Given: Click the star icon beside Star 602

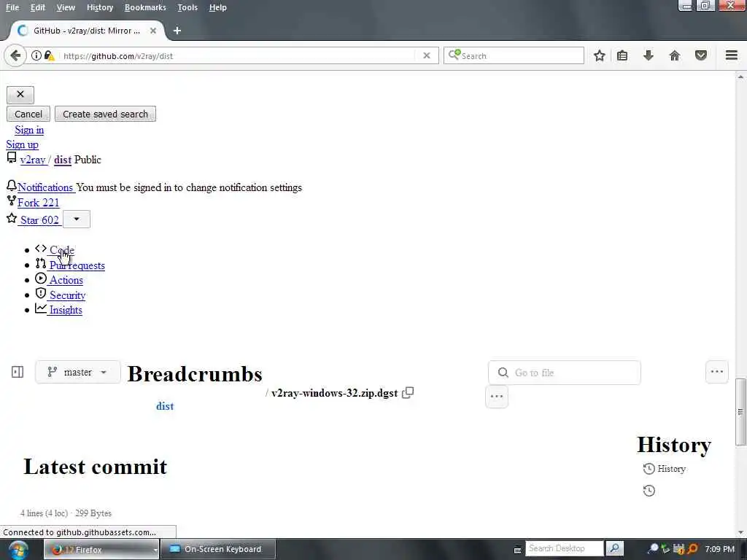Looking at the screenshot, I should [x=12, y=219].
